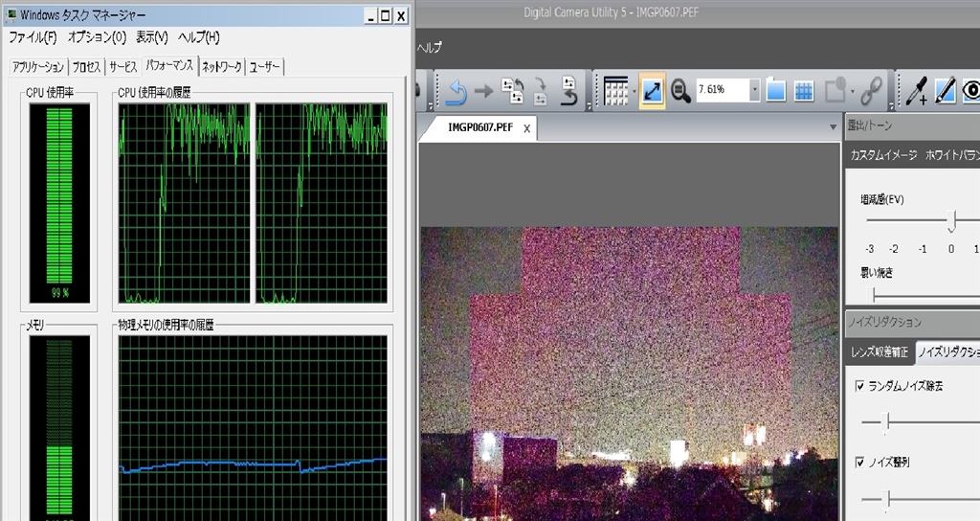
Task: Open オプション(O) menu in Task Manager
Action: (x=97, y=37)
